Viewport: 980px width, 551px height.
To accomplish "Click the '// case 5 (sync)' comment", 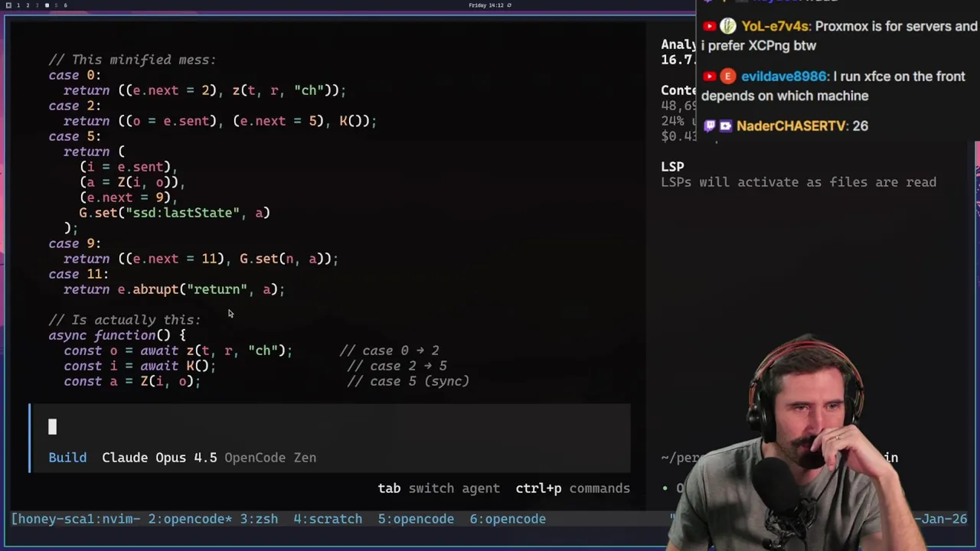I will click(408, 381).
